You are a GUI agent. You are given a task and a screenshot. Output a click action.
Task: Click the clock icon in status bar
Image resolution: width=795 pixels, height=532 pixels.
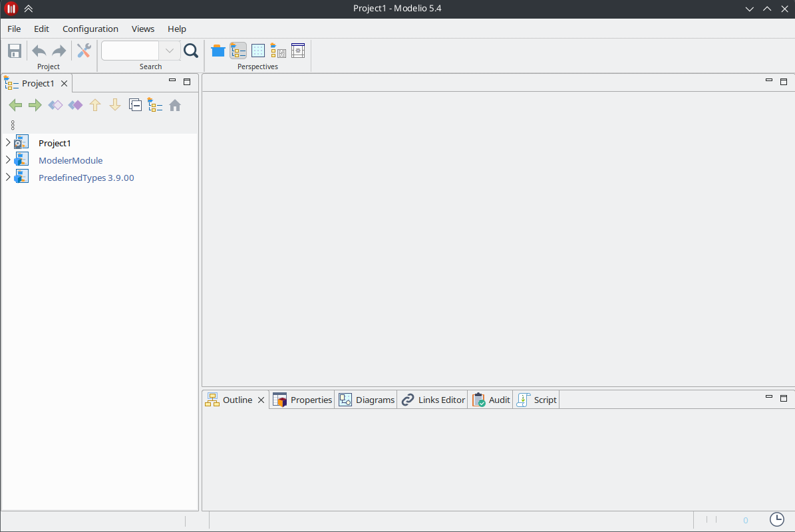(x=777, y=519)
